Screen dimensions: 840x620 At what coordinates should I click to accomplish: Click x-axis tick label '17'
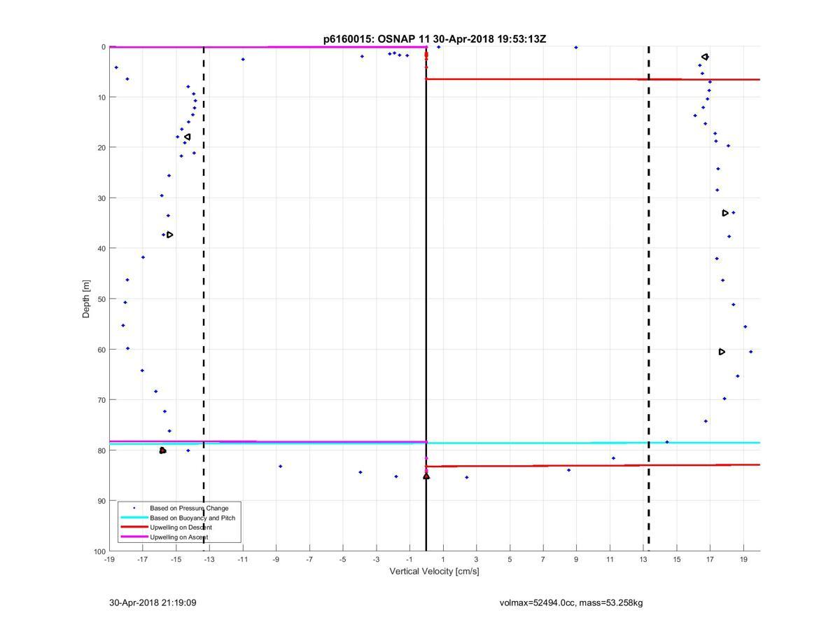(x=710, y=560)
